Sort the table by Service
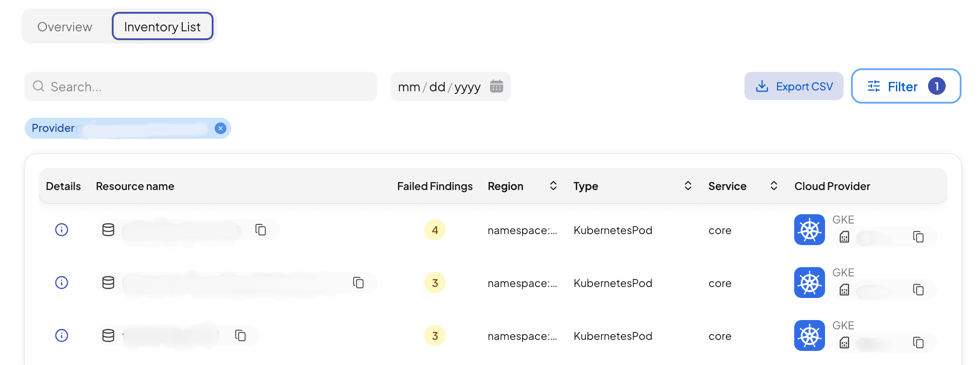This screenshot has width=980, height=365. (x=774, y=186)
